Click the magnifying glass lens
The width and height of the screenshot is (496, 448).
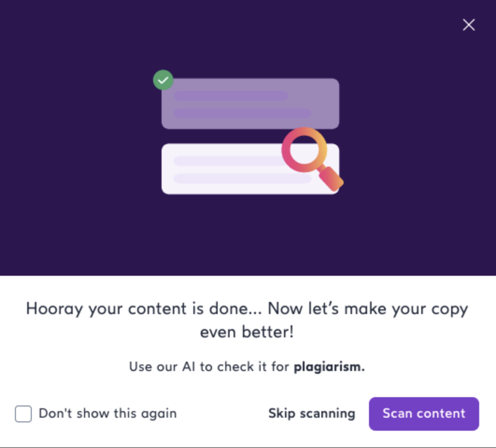[305, 149]
